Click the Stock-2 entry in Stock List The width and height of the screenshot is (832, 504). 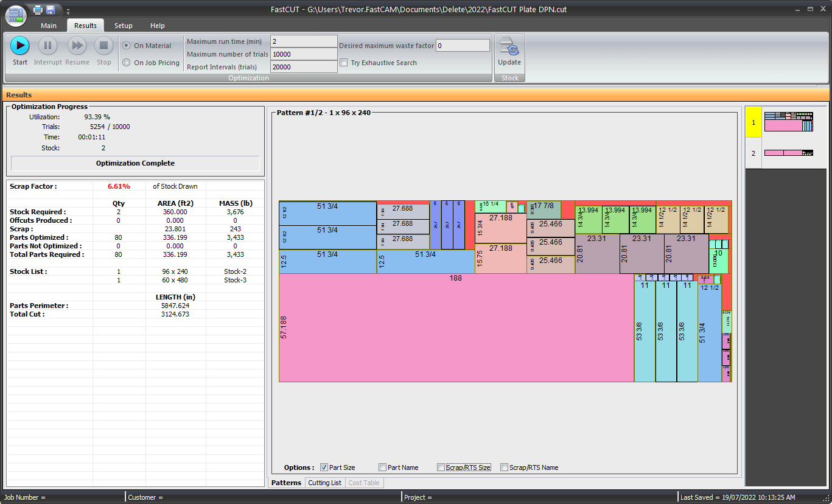pos(235,271)
